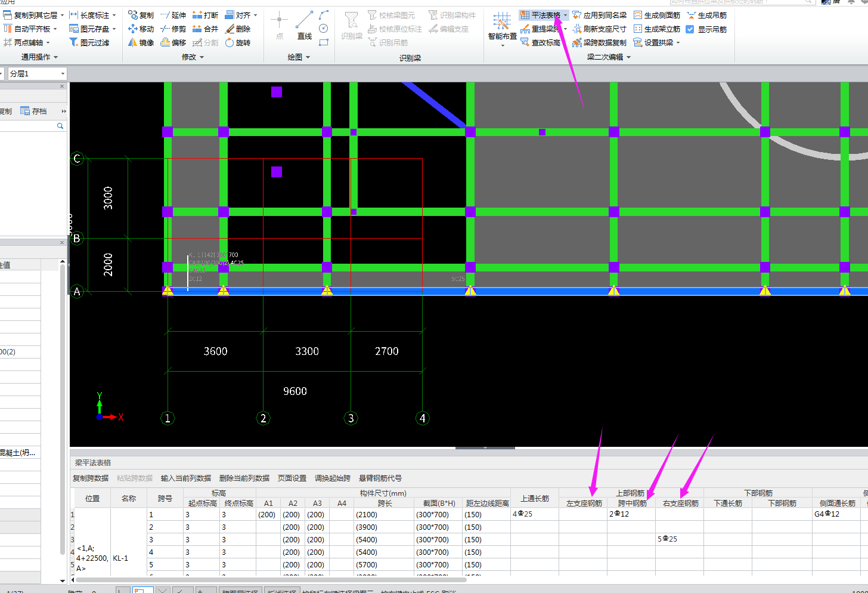
Task: Select the 旋转 rotate tool
Action: pyautogui.click(x=238, y=42)
